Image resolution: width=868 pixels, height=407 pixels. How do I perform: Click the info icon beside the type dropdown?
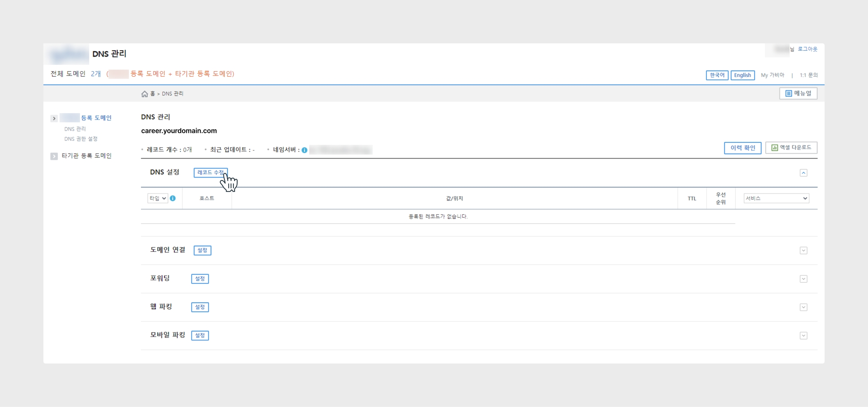173,198
